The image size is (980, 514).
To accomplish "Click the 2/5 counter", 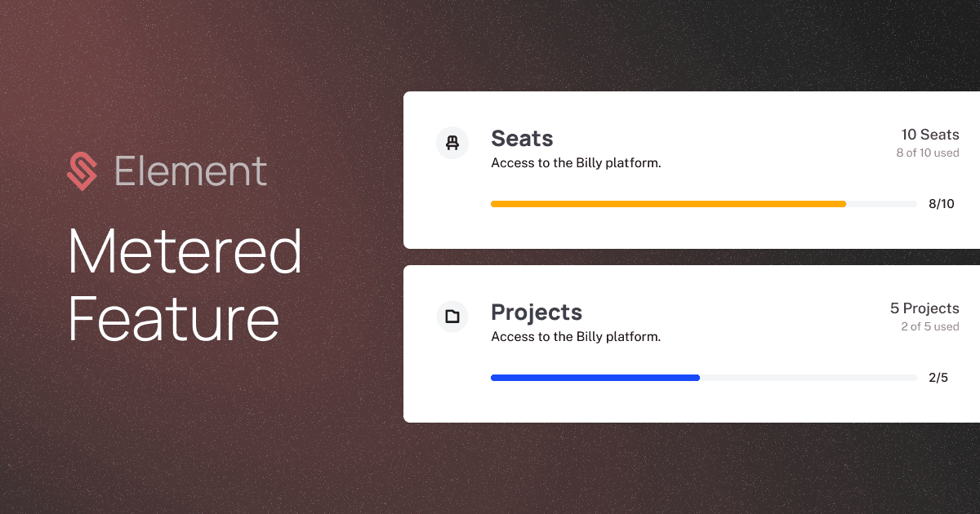I will tap(938, 378).
